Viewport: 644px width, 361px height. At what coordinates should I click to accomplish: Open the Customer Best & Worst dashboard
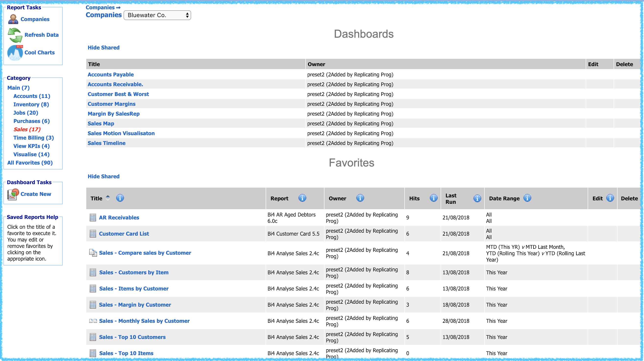point(118,94)
